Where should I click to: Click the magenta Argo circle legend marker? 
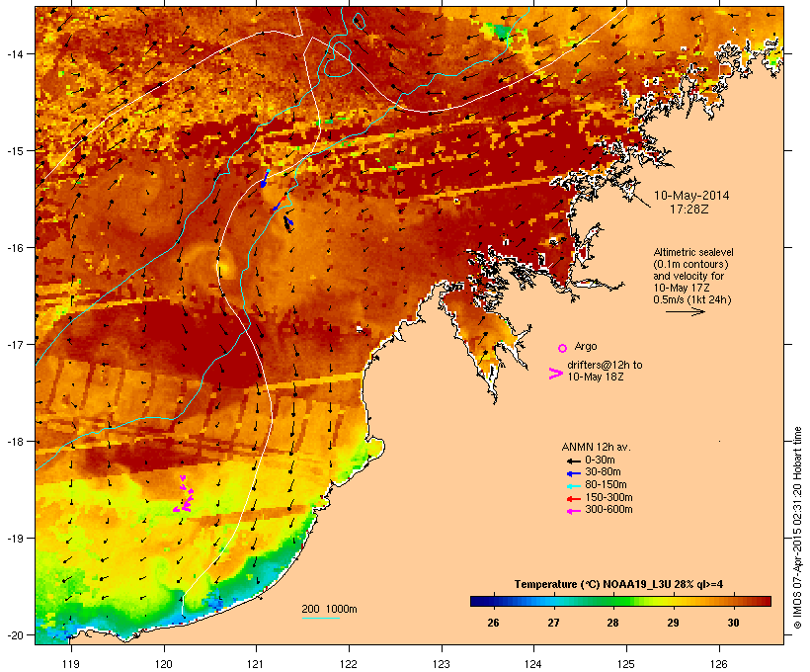point(562,348)
